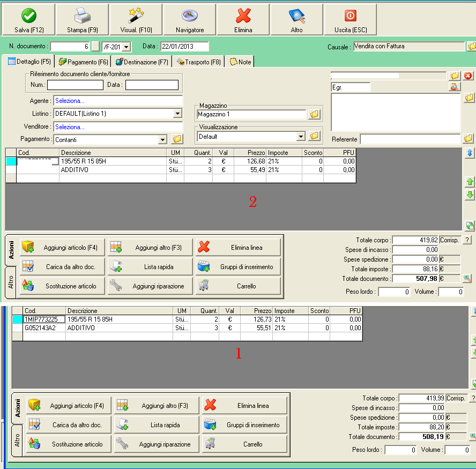Open the folder icon beside Magazzino 1
The image size is (476, 469).
[314, 114]
